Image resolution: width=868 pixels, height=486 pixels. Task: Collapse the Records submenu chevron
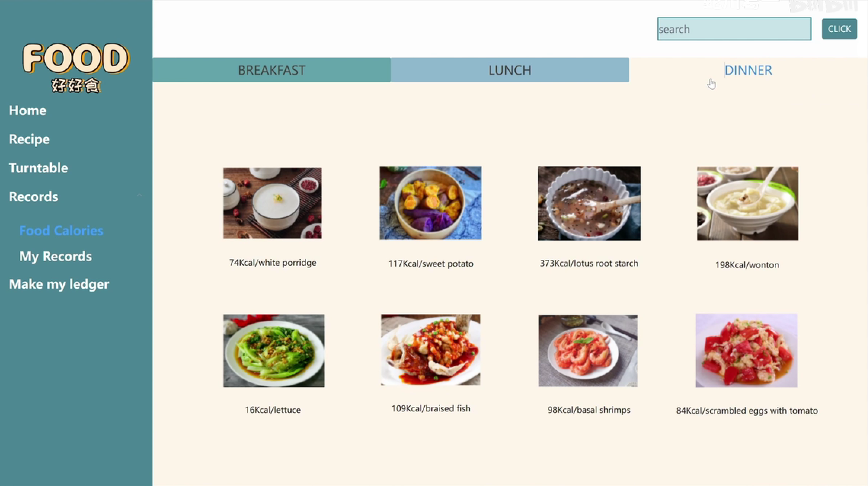coord(139,195)
